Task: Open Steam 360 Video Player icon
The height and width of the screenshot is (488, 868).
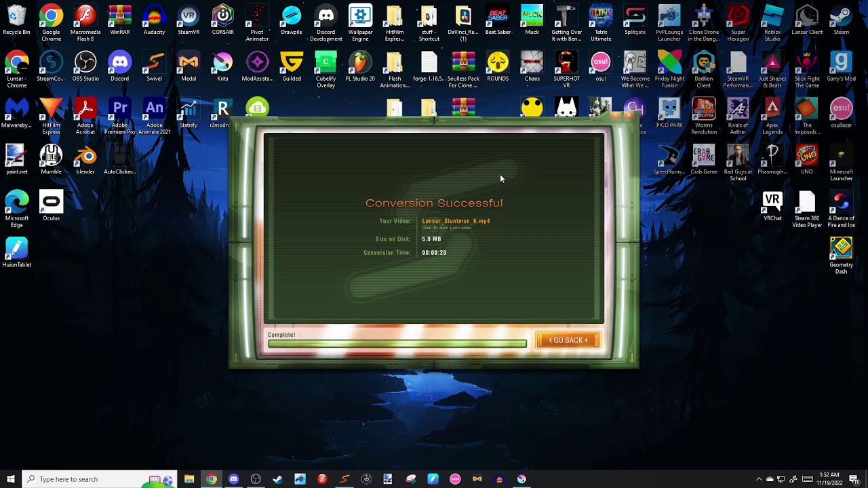Action: [x=806, y=209]
